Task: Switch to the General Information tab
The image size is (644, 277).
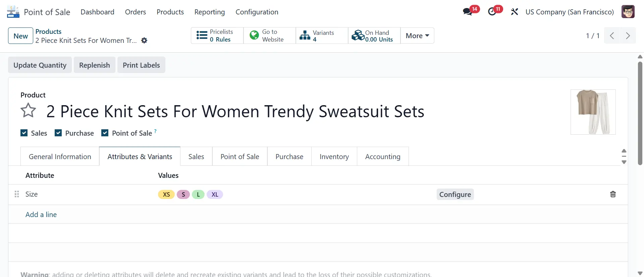Action: [x=60, y=156]
